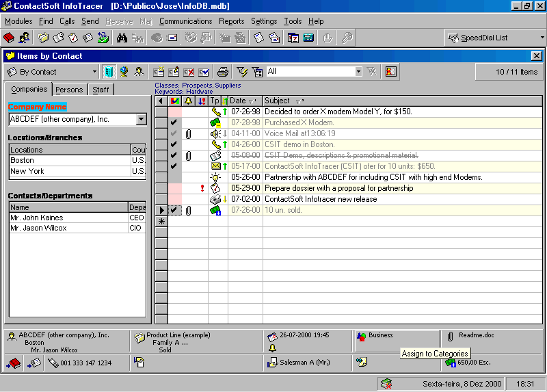
Task: Click the yellow person icon in panel toolbar
Action: [139, 72]
